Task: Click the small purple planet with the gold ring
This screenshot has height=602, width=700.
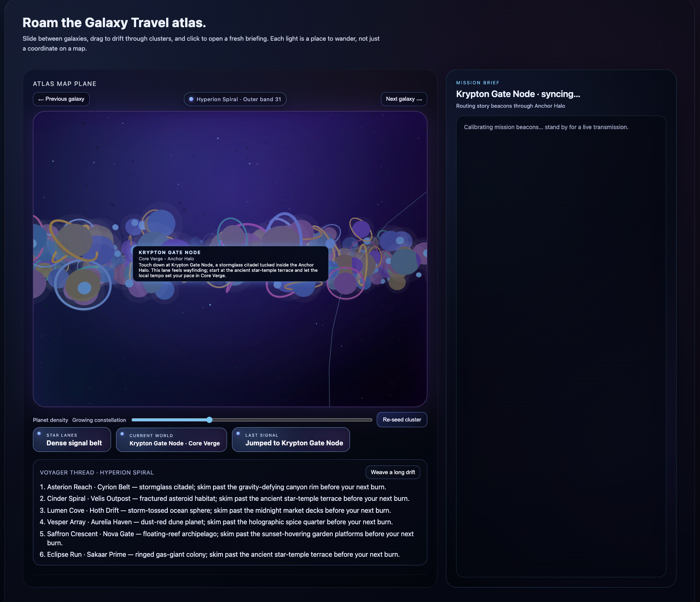Action: (x=361, y=229)
